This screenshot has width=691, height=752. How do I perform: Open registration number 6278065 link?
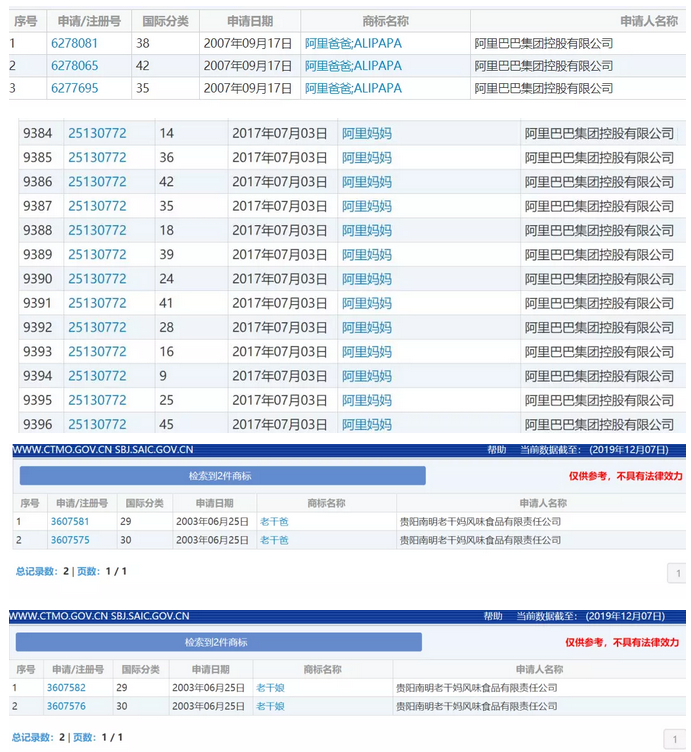(75, 66)
